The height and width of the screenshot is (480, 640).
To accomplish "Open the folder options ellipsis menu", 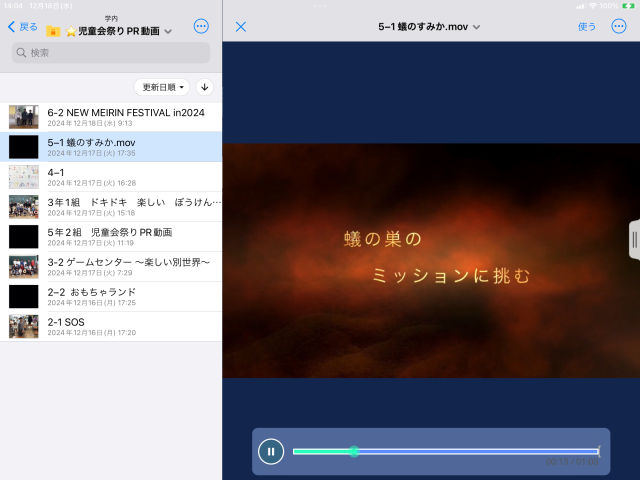I will point(201,27).
